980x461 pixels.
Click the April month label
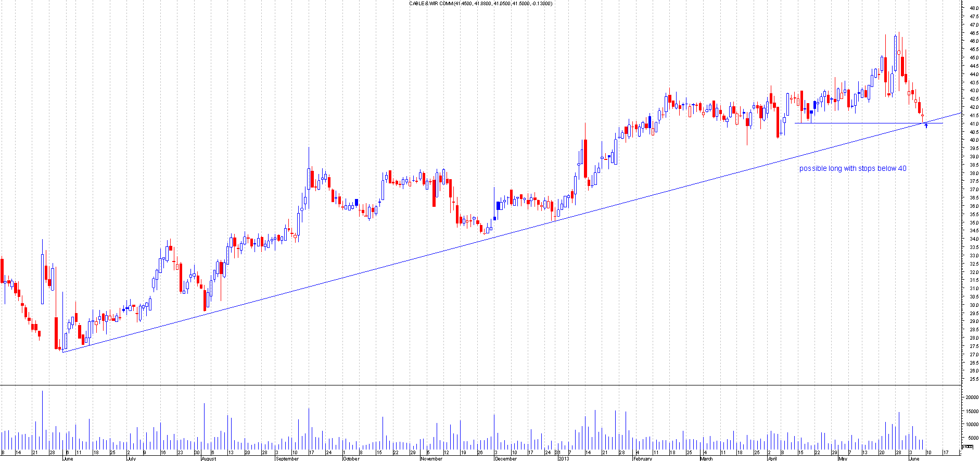772,458
